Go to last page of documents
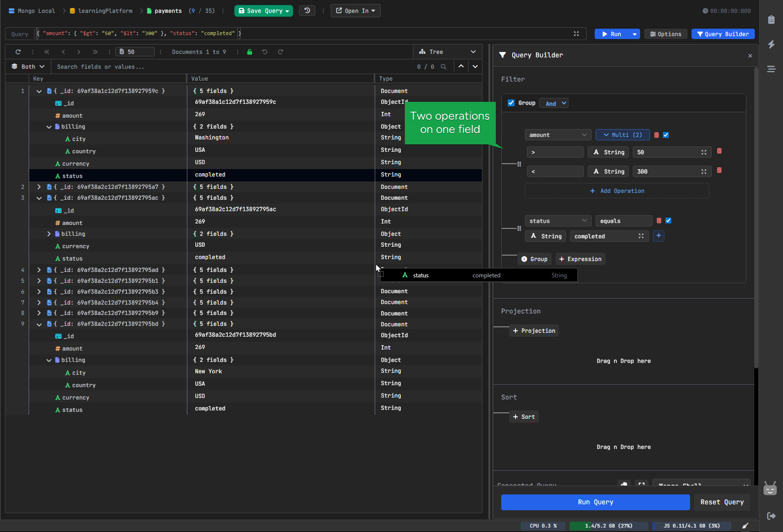The image size is (783, 532). pos(95,52)
